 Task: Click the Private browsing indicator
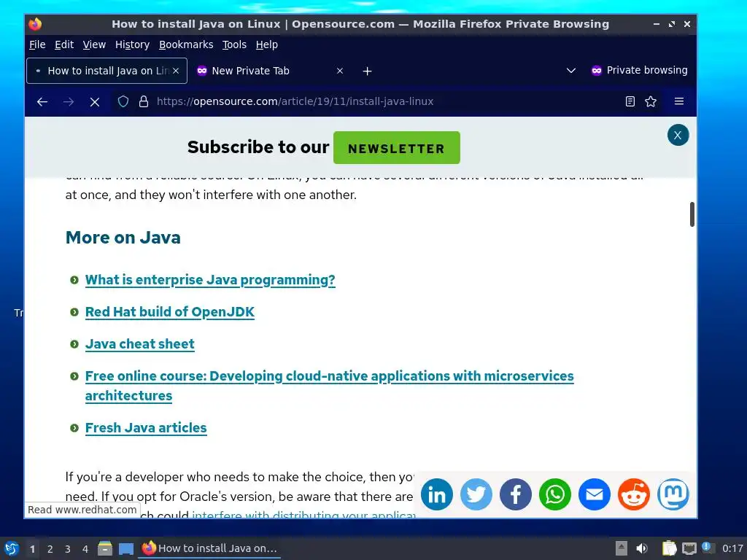click(x=639, y=71)
